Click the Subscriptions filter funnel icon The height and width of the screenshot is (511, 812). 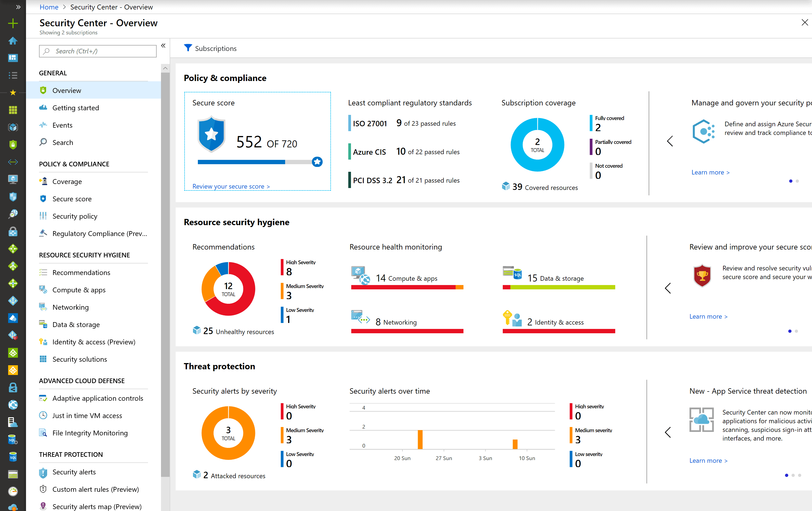188,48
